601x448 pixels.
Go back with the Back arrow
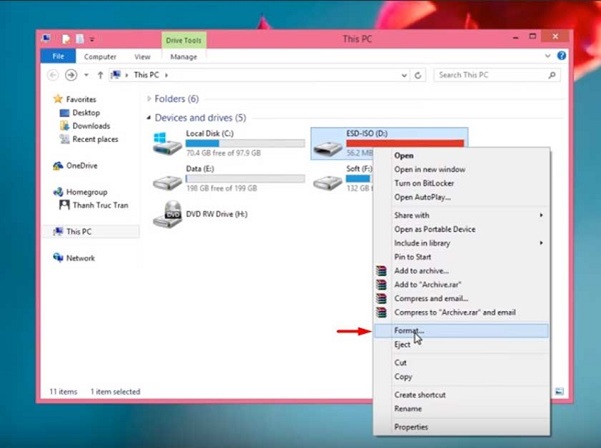(53, 75)
